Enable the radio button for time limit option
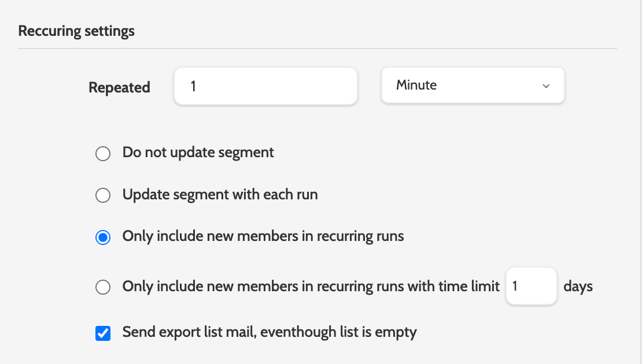 [x=103, y=287]
